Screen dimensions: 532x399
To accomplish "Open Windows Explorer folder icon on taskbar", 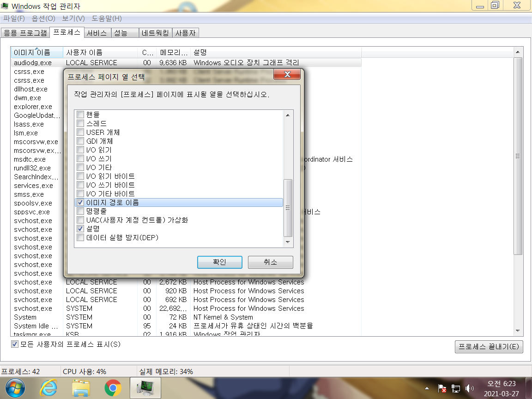I will click(81, 388).
